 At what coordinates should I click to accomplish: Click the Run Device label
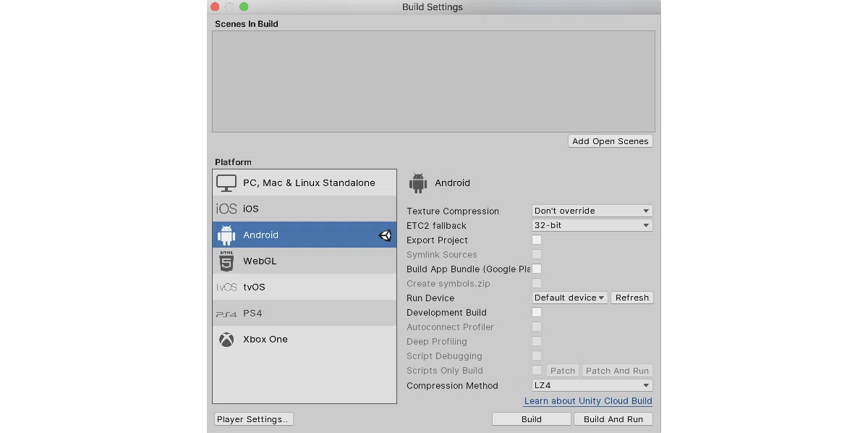tap(430, 298)
